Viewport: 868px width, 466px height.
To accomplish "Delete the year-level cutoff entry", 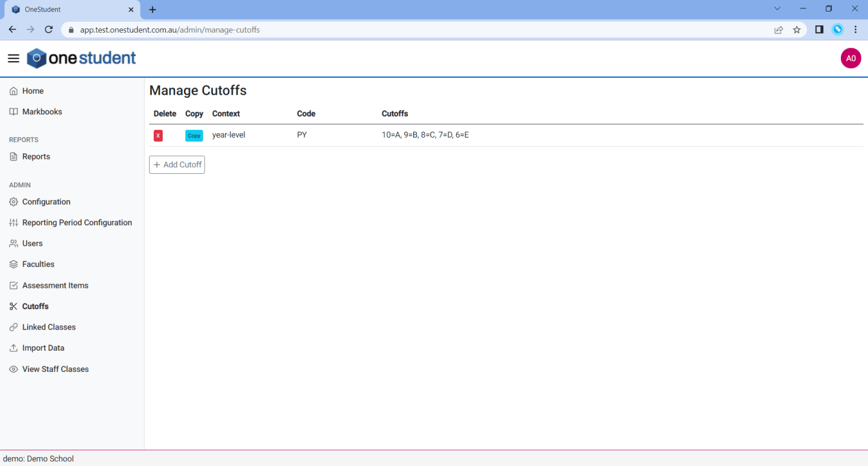I will [158, 135].
